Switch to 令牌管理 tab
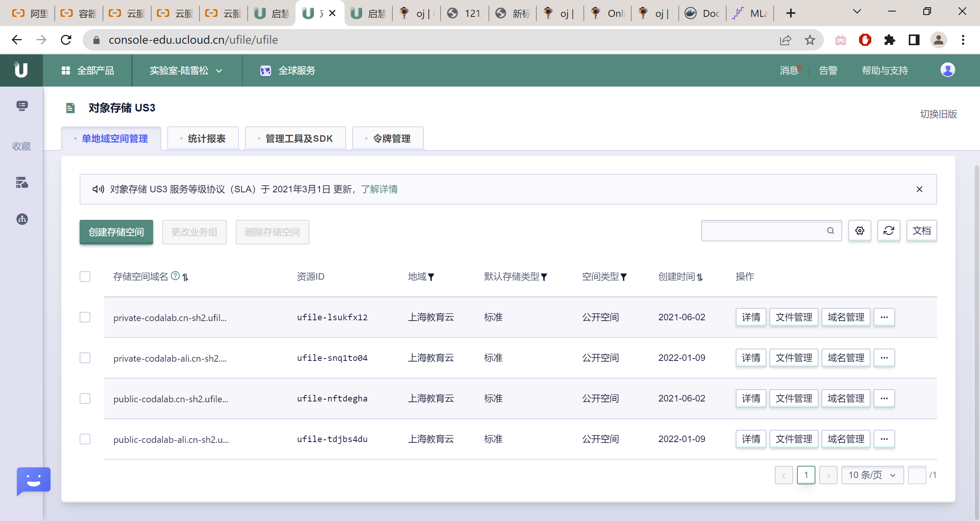Image resolution: width=980 pixels, height=521 pixels. [388, 138]
